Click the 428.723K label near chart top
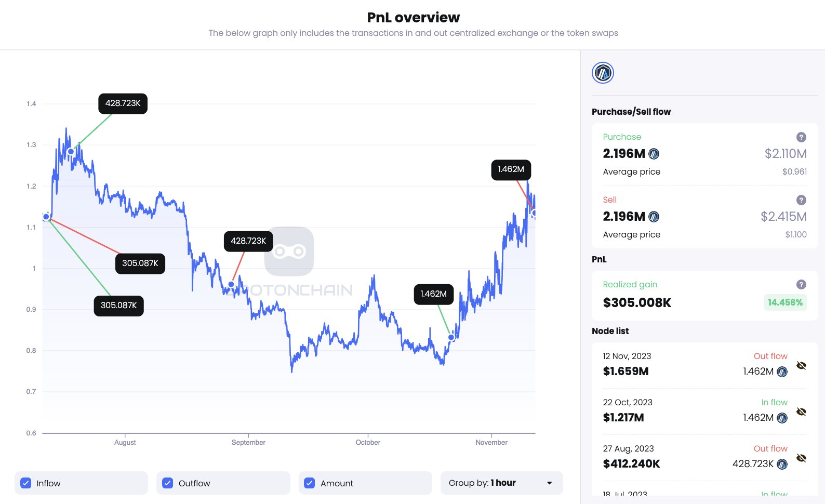825x504 pixels. tap(123, 103)
